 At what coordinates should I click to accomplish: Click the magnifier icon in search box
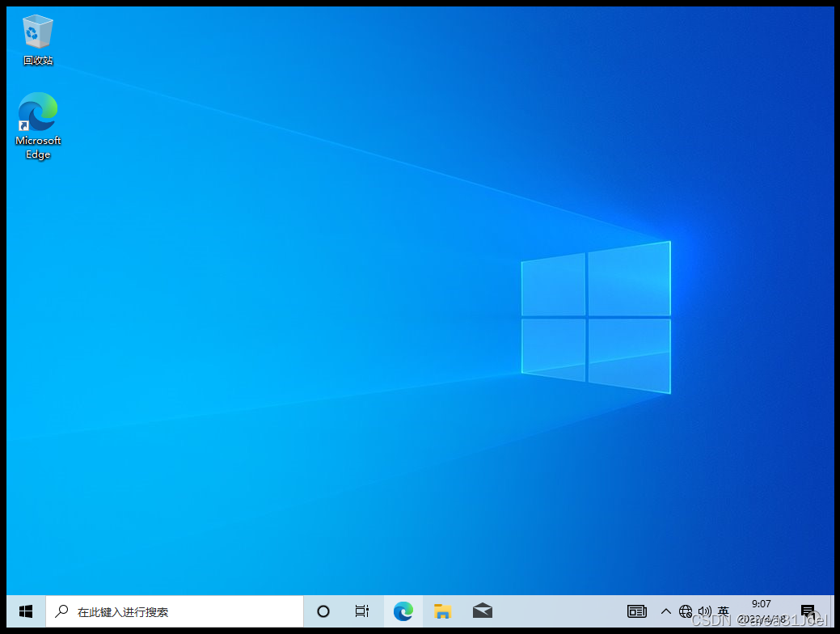pos(62,611)
